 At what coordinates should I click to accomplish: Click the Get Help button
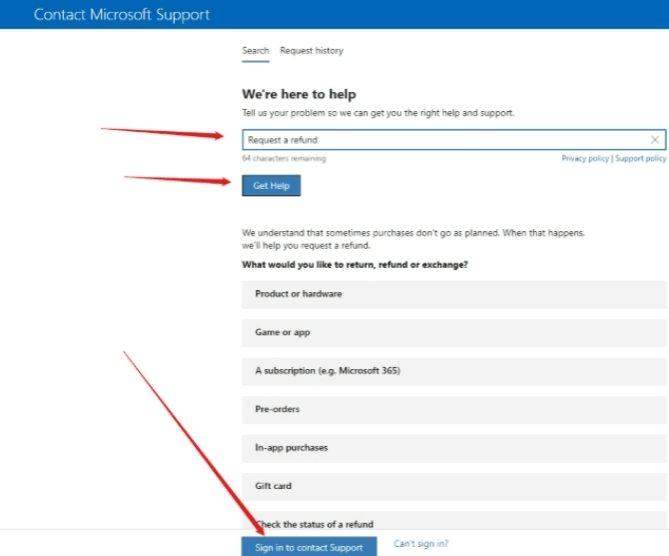[271, 186]
